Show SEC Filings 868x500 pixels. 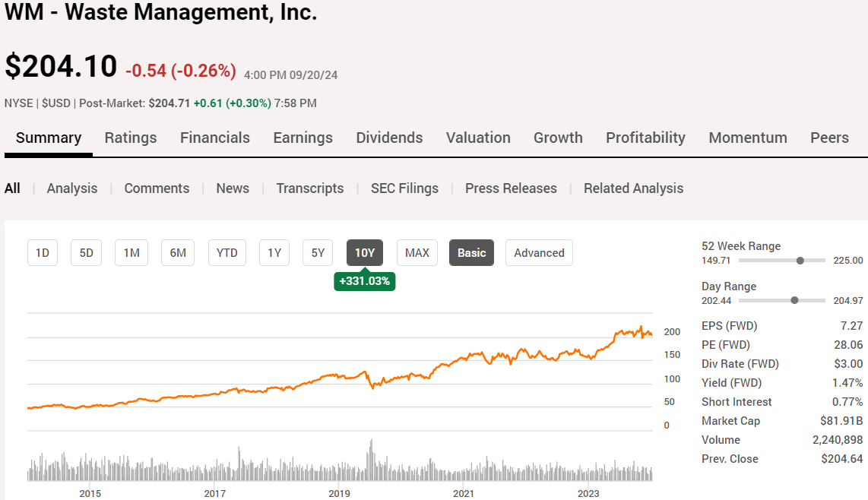pyautogui.click(x=404, y=188)
